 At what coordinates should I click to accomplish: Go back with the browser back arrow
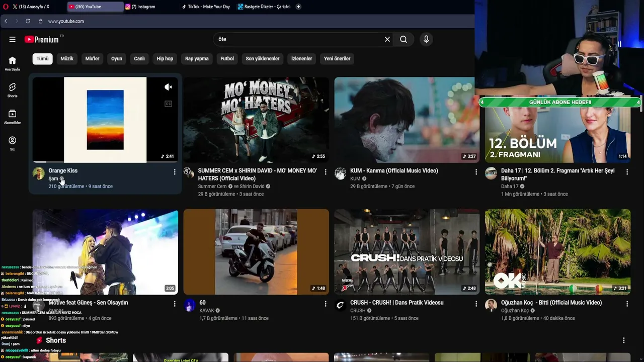pos(6,21)
